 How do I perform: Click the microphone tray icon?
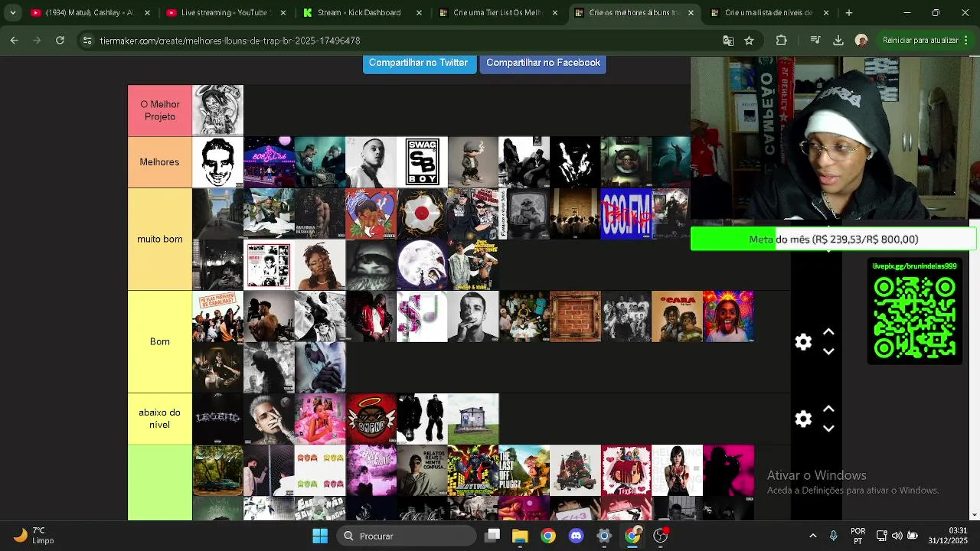[834, 536]
